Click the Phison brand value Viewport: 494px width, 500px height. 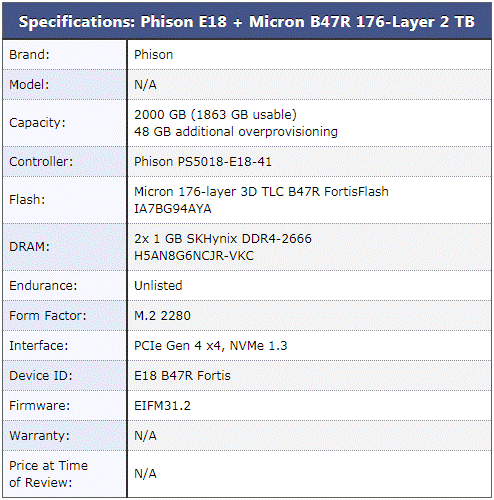(x=154, y=55)
